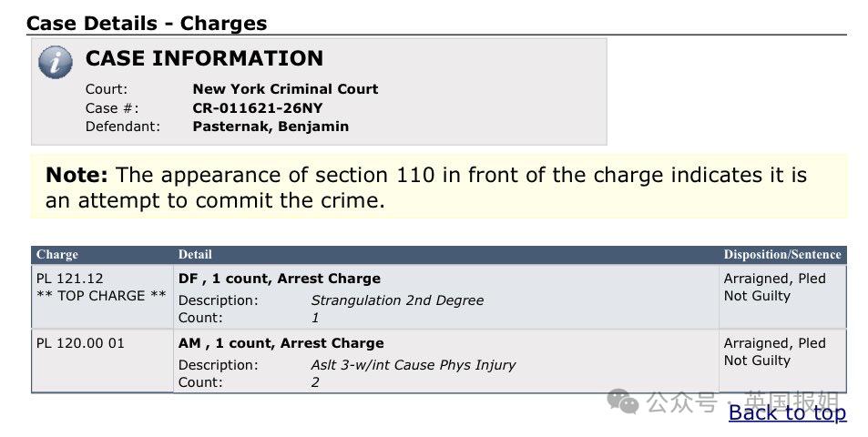
Task: Click the Disposition/Sentence column header
Action: [x=782, y=255]
